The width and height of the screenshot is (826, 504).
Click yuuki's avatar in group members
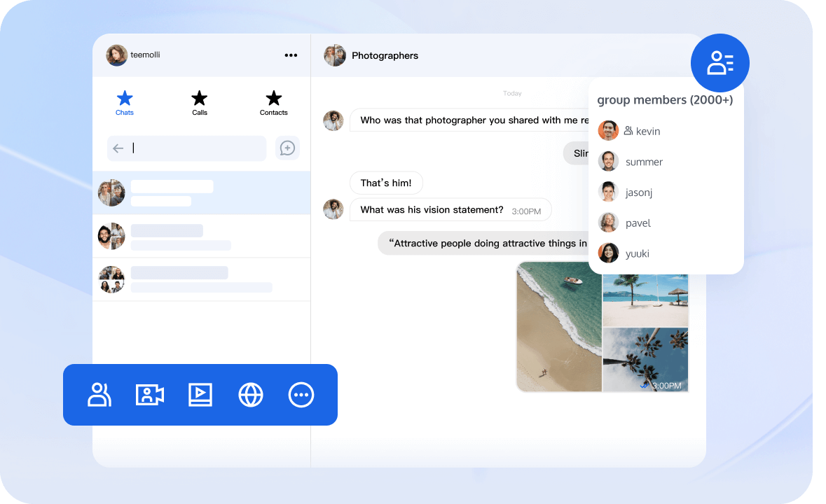click(x=607, y=253)
